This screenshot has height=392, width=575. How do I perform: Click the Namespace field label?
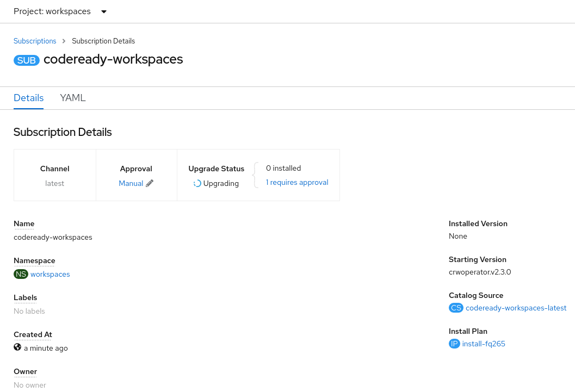coord(34,260)
